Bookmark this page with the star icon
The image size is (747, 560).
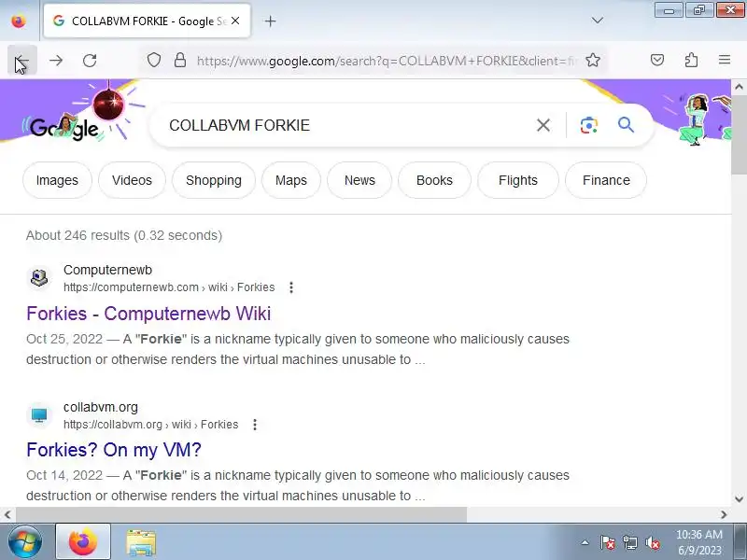tap(593, 60)
